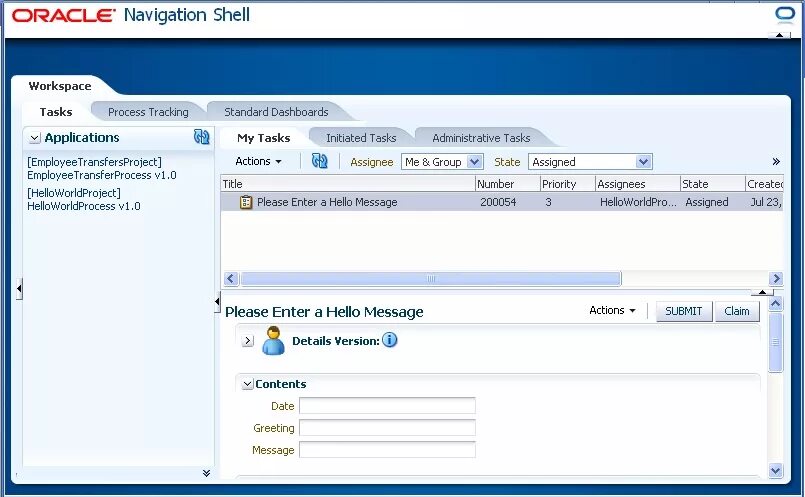The image size is (805, 497).
Task: Click the HelloWorldPro... assignees cell
Action: [638, 202]
